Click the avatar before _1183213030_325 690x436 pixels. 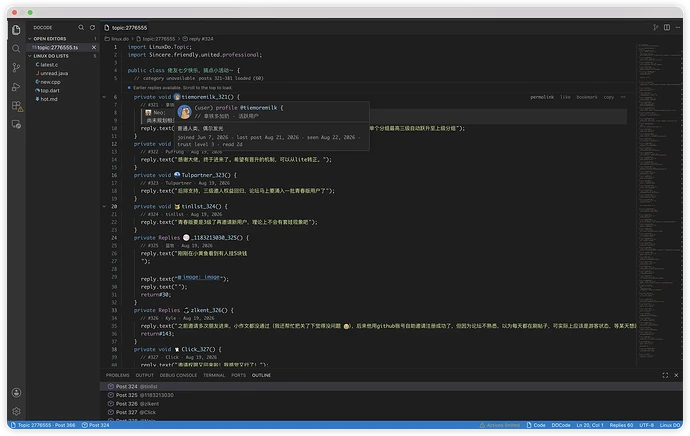[x=186, y=238]
